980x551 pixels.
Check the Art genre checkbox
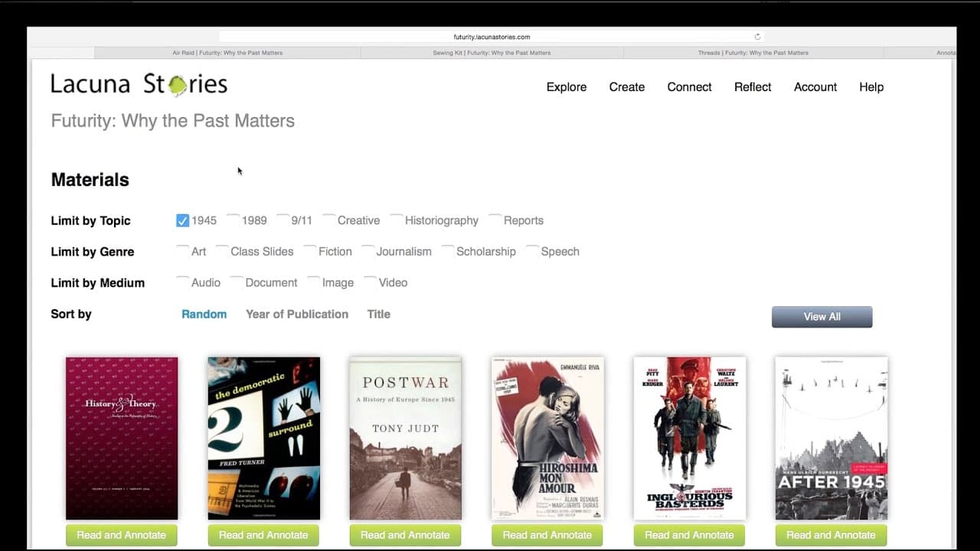(x=182, y=251)
